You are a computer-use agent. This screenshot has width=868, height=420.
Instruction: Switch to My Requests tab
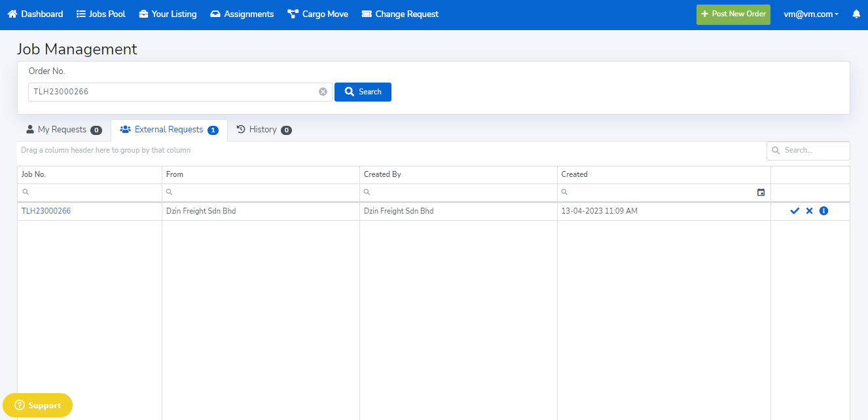(x=63, y=130)
